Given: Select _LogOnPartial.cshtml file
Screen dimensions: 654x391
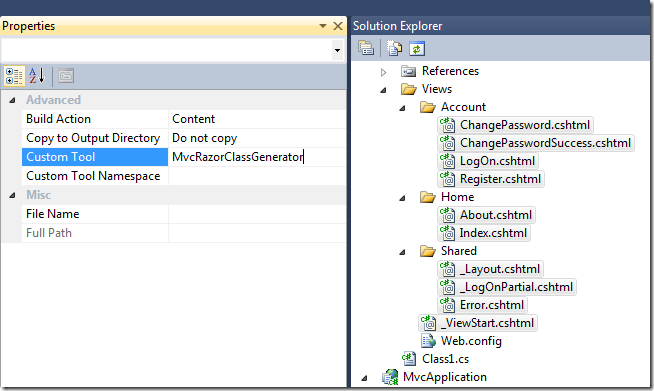Looking at the screenshot, I should coord(516,287).
